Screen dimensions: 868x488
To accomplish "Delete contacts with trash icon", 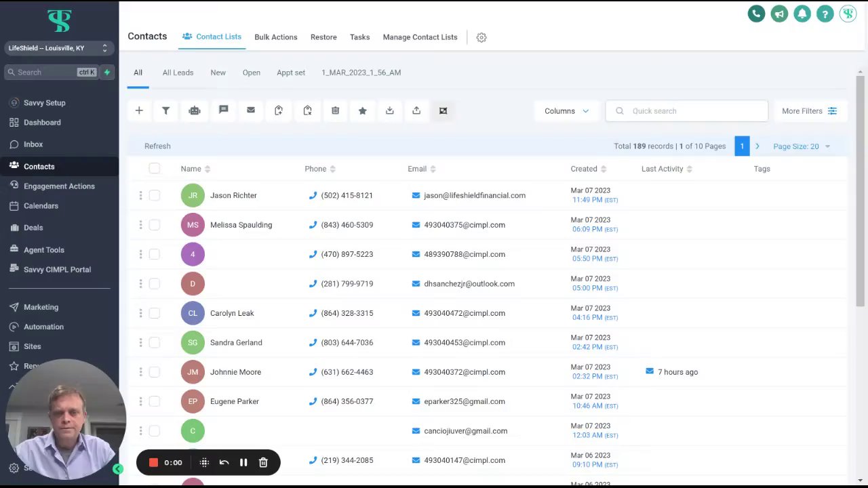I will coord(335,110).
